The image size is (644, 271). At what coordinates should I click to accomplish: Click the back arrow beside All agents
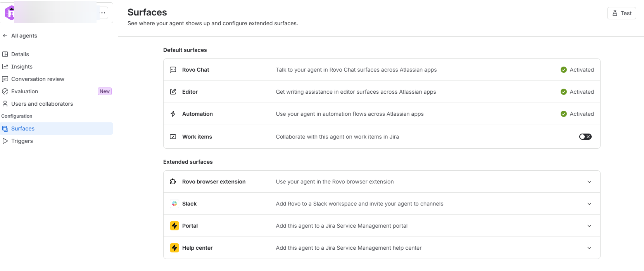pos(5,36)
